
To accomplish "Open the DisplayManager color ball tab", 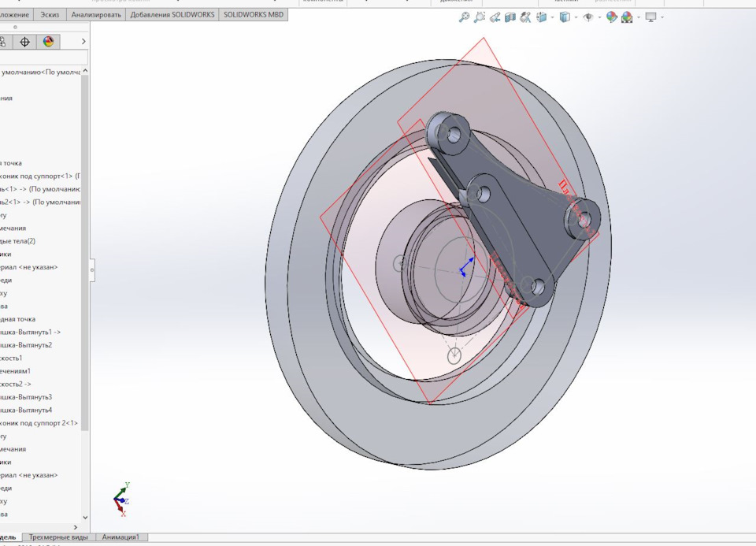I will pyautogui.click(x=48, y=42).
